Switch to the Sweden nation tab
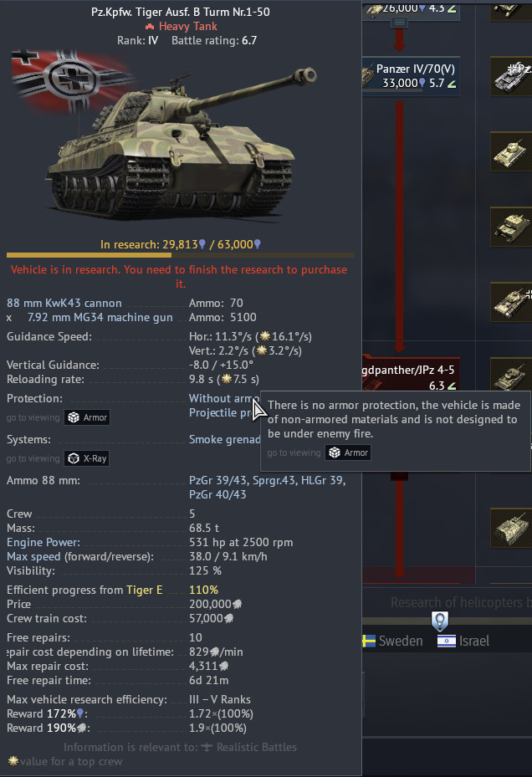532x777 pixels. [392, 641]
